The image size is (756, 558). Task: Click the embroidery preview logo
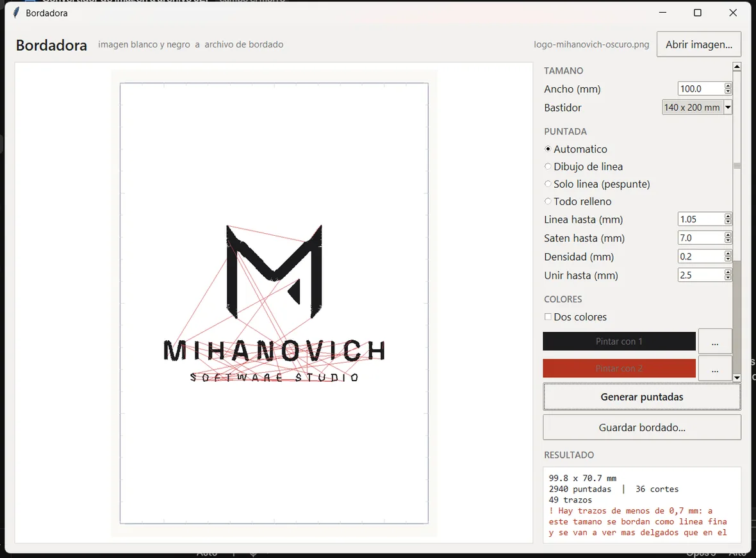(274, 303)
